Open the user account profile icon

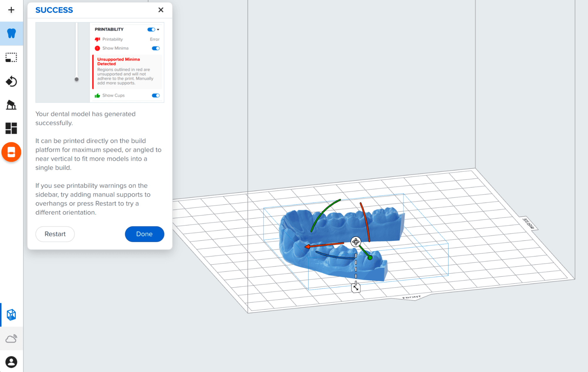tap(11, 362)
